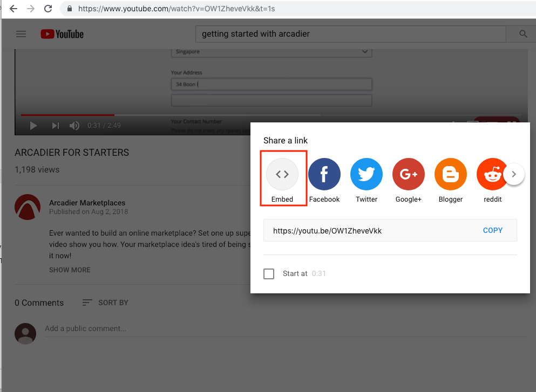Image resolution: width=536 pixels, height=392 pixels.
Task: Expand description with SHOW MORE
Action: click(x=70, y=270)
